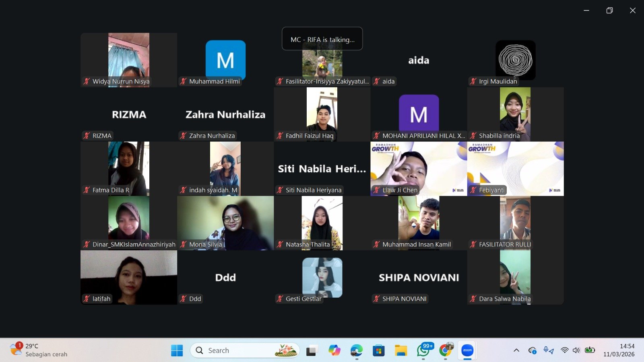Viewport: 644px width, 362px height.
Task: Open the Wi-Fi network flyout
Action: [x=565, y=350]
